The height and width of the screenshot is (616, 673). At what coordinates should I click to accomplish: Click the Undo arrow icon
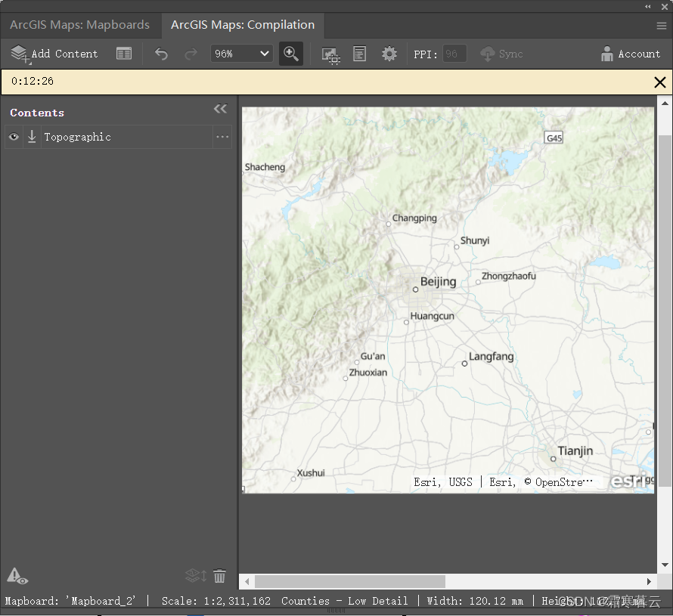(x=161, y=54)
